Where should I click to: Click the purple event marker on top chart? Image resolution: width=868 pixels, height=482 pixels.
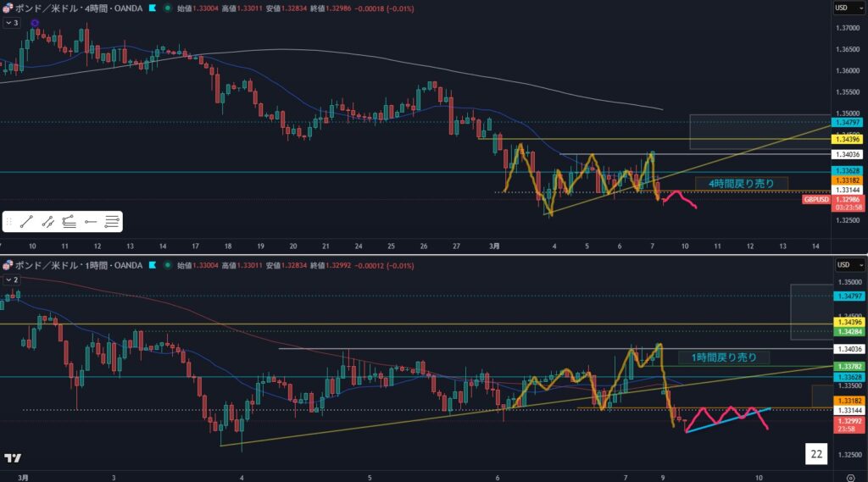(34, 23)
